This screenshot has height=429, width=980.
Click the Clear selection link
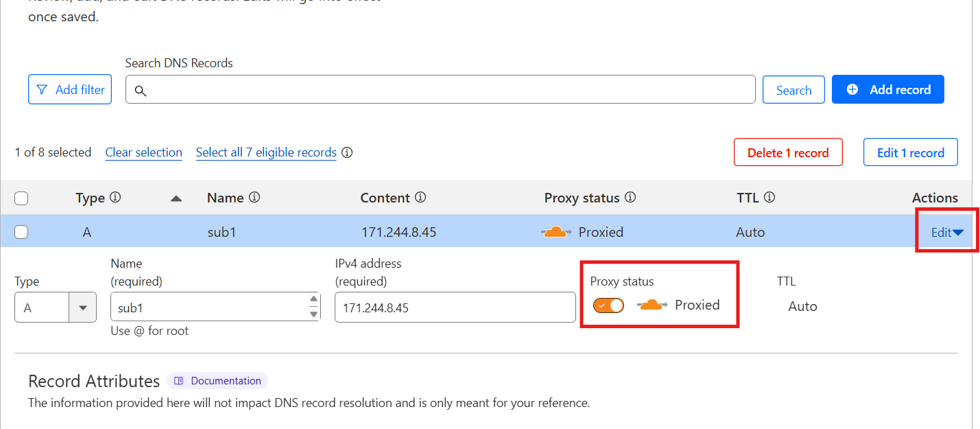tap(143, 152)
